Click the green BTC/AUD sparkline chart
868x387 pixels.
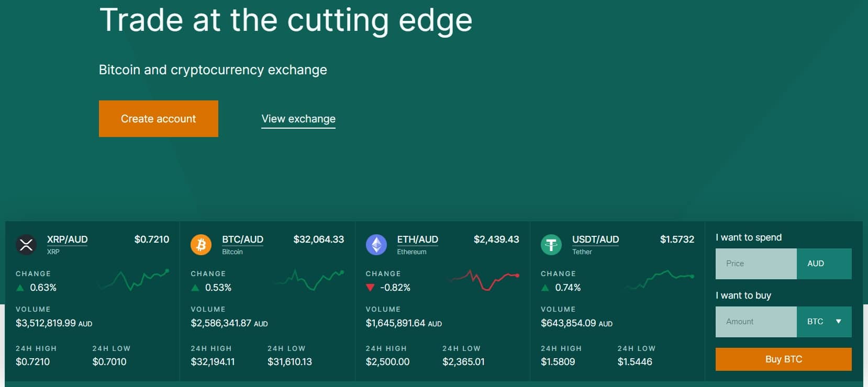[309, 280]
